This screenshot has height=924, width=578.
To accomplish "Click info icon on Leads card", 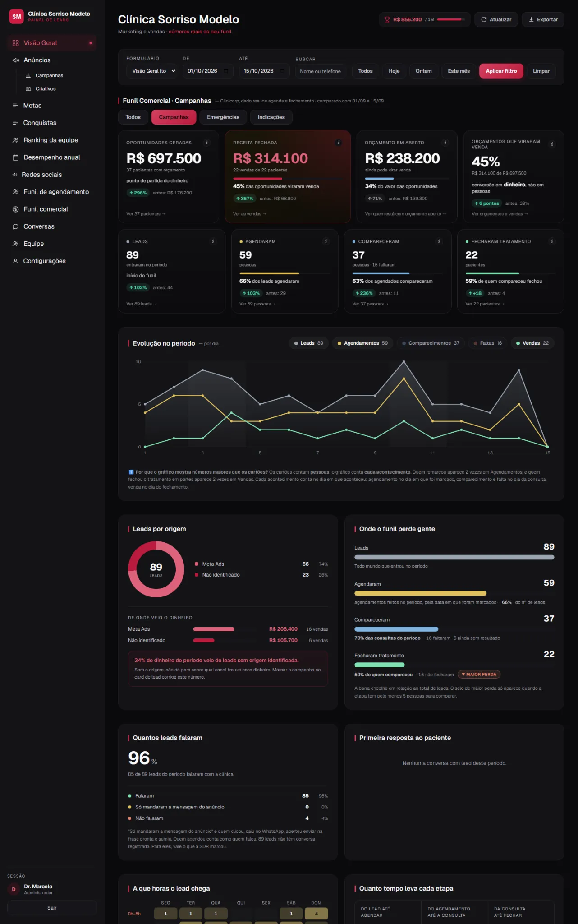I will coord(213,241).
